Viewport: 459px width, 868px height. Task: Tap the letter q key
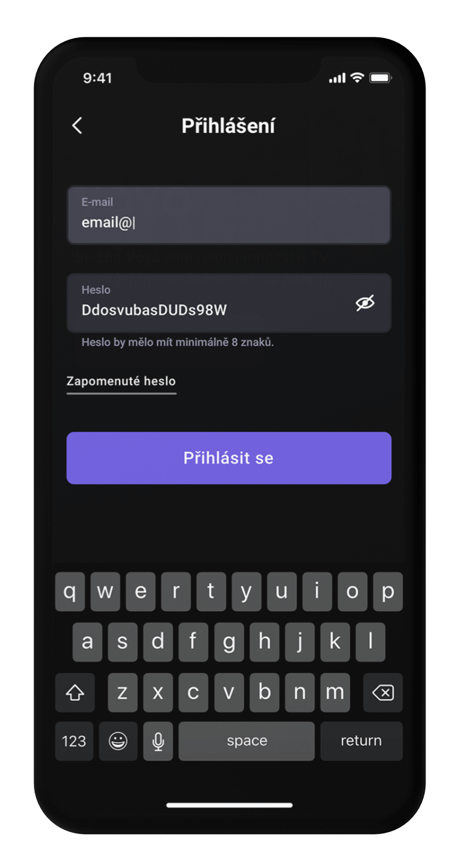point(70,591)
